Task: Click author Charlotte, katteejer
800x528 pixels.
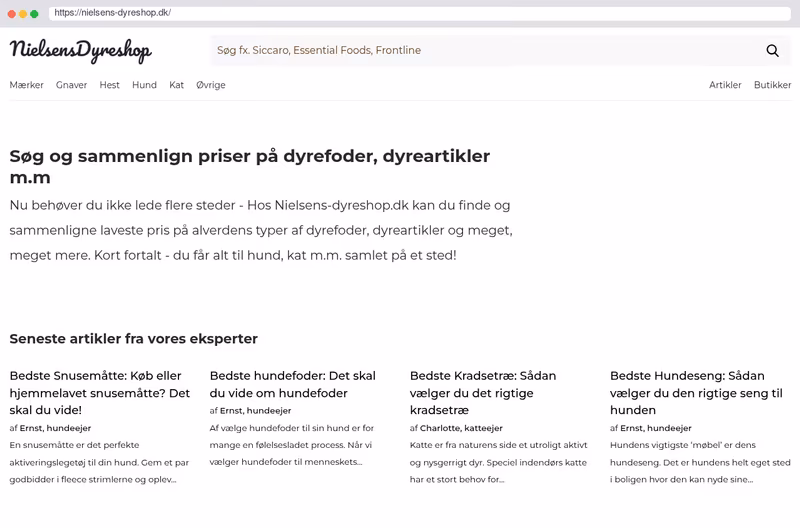Action: pos(461,428)
